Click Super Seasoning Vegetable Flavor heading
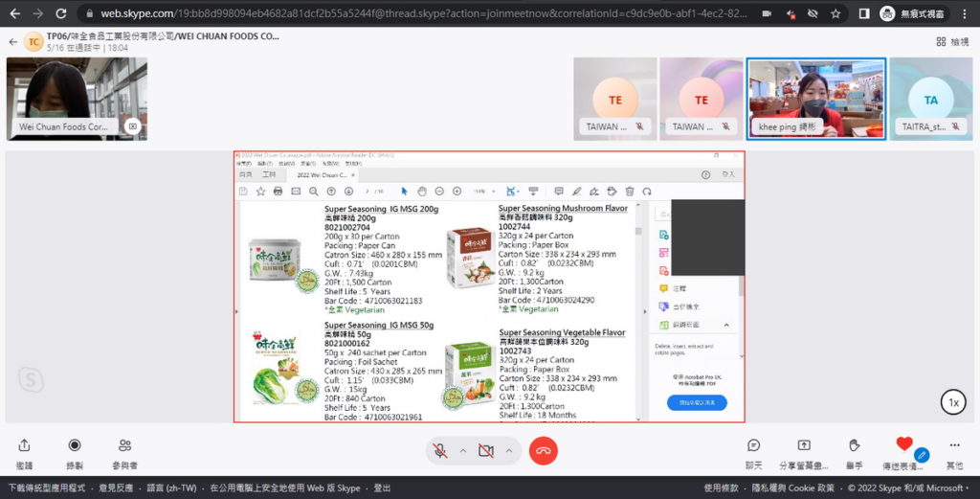Image resolution: width=980 pixels, height=499 pixels. [562, 332]
